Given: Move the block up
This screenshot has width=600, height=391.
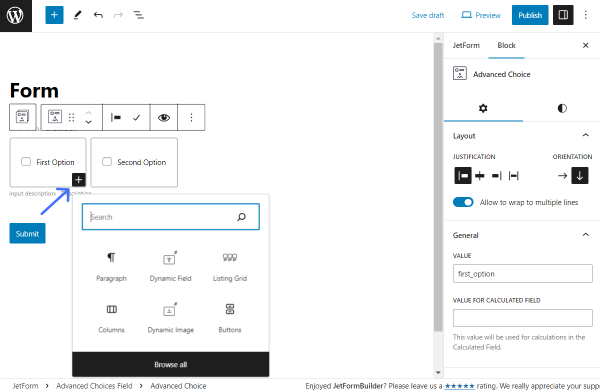Looking at the screenshot, I should pos(88,112).
